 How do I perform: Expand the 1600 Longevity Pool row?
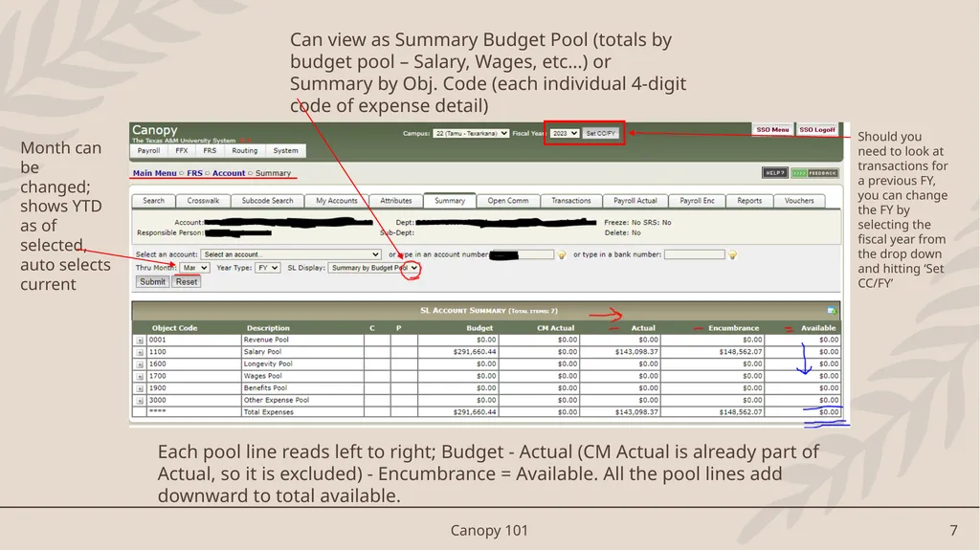coord(140,364)
